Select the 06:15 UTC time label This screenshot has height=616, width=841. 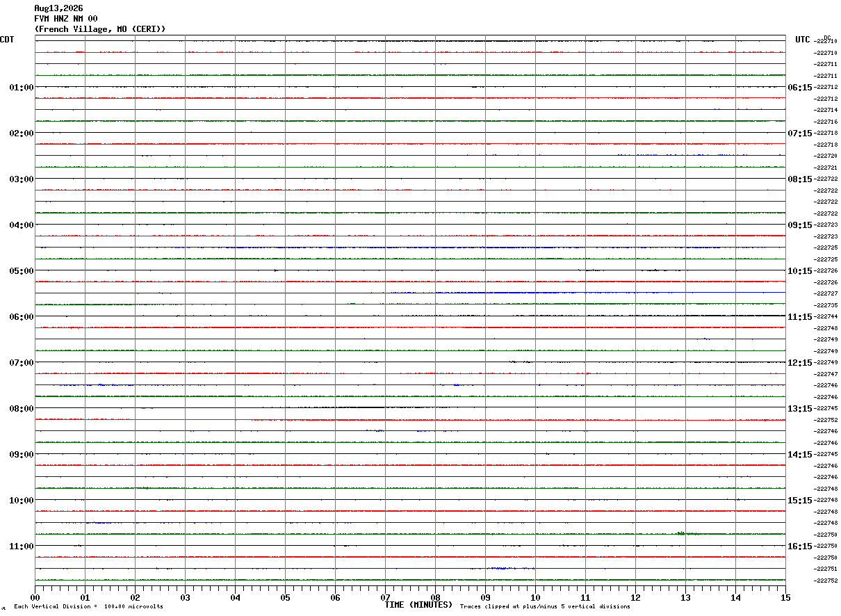pyautogui.click(x=799, y=88)
